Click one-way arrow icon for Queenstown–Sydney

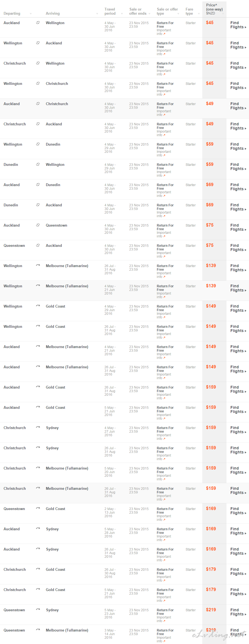click(x=38, y=610)
